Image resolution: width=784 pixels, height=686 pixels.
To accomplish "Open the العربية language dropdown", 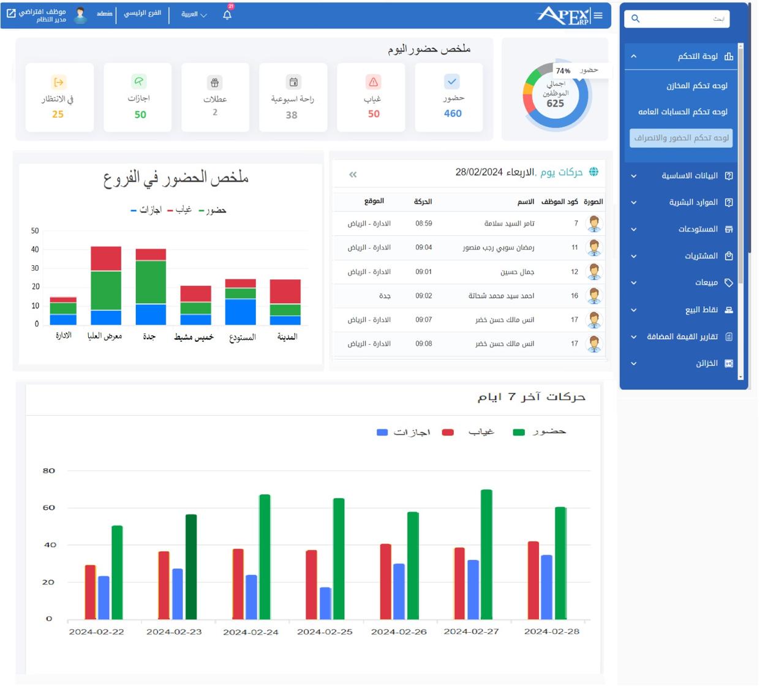I will 194,15.
